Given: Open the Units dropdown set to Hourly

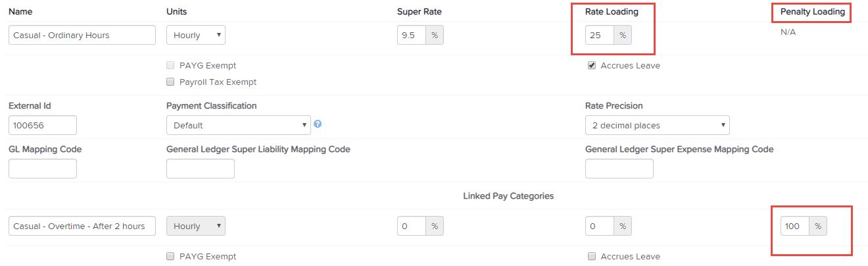Looking at the screenshot, I should click(x=196, y=35).
